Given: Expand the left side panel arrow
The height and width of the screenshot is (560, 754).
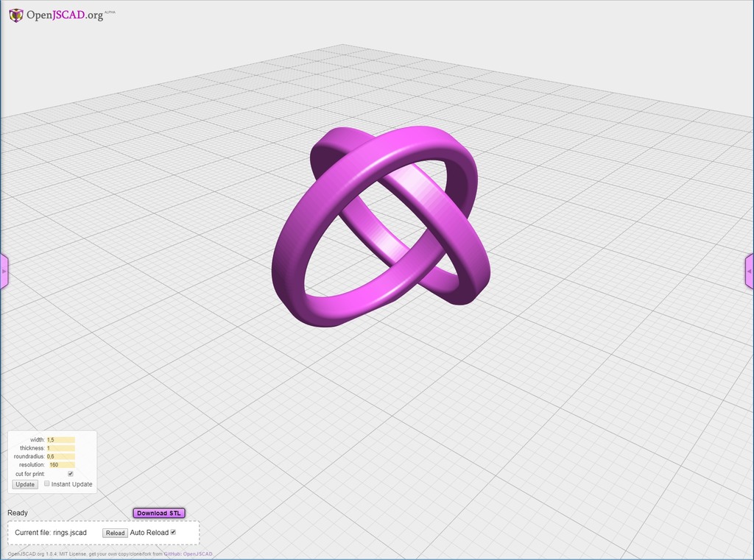Looking at the screenshot, I should pyautogui.click(x=4, y=272).
